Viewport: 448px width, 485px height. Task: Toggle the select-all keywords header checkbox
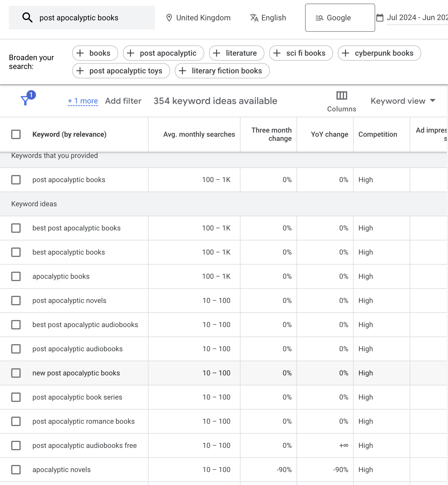click(x=16, y=134)
